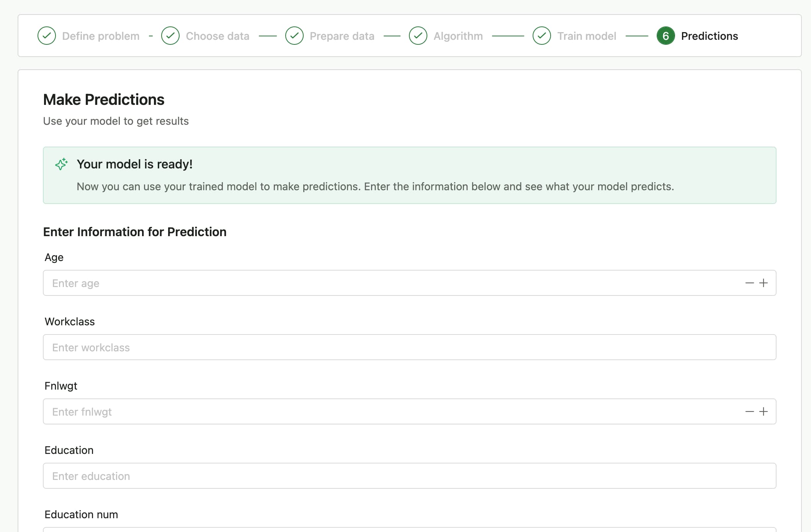This screenshot has height=532, width=811.
Task: Select the Predictions step label
Action: (710, 36)
